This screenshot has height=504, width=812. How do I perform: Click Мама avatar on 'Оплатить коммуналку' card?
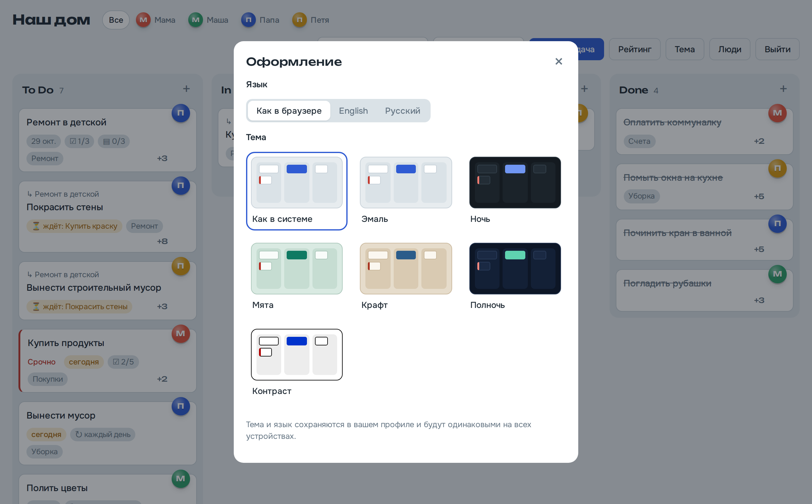pos(777,113)
